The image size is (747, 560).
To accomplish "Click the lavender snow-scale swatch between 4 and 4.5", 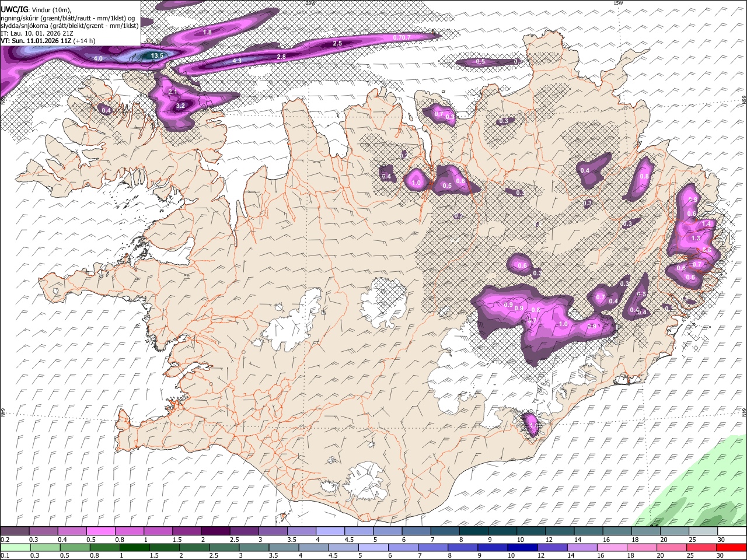I will tap(330, 531).
